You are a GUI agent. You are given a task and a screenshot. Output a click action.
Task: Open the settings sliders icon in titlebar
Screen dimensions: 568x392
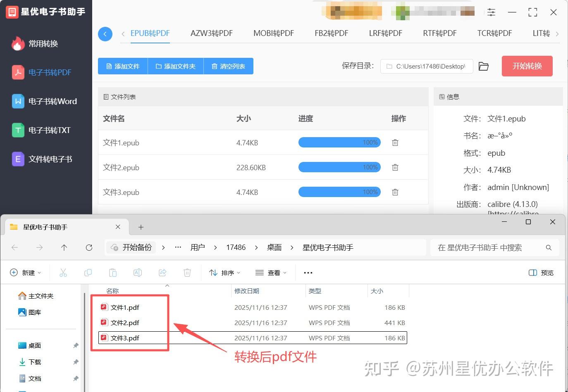(491, 12)
